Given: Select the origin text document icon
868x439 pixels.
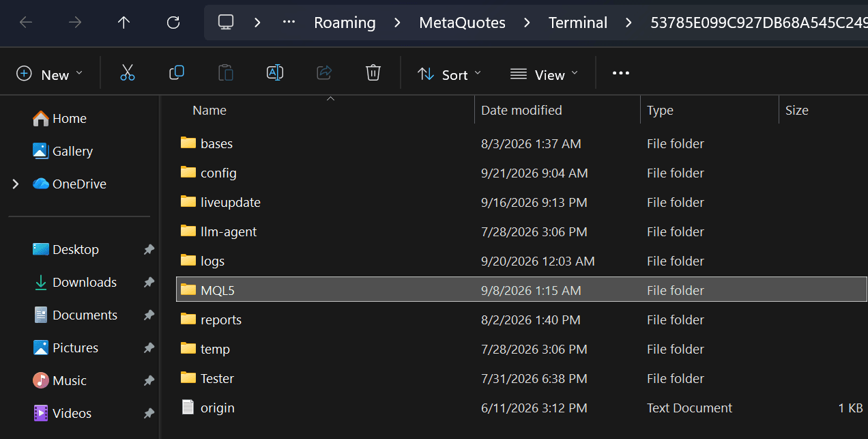Looking at the screenshot, I should [x=188, y=407].
